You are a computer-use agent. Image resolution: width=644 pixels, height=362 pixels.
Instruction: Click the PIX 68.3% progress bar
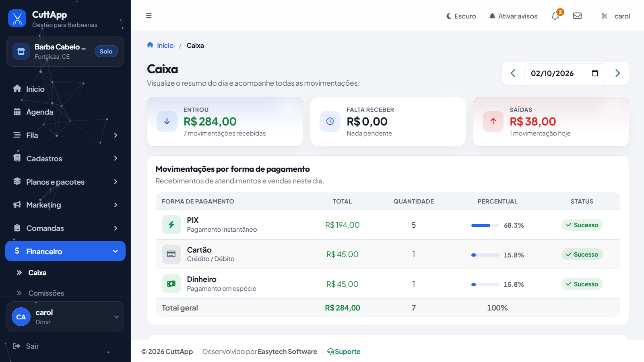485,225
